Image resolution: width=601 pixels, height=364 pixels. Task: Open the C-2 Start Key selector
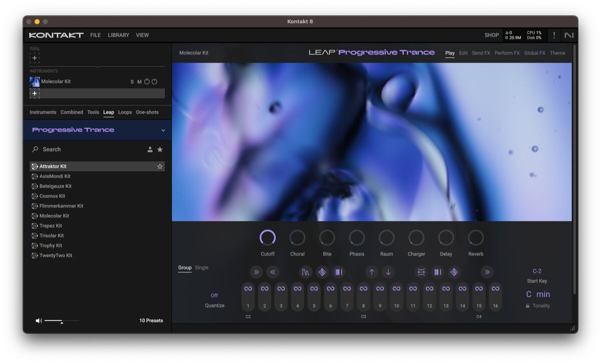[x=537, y=271]
